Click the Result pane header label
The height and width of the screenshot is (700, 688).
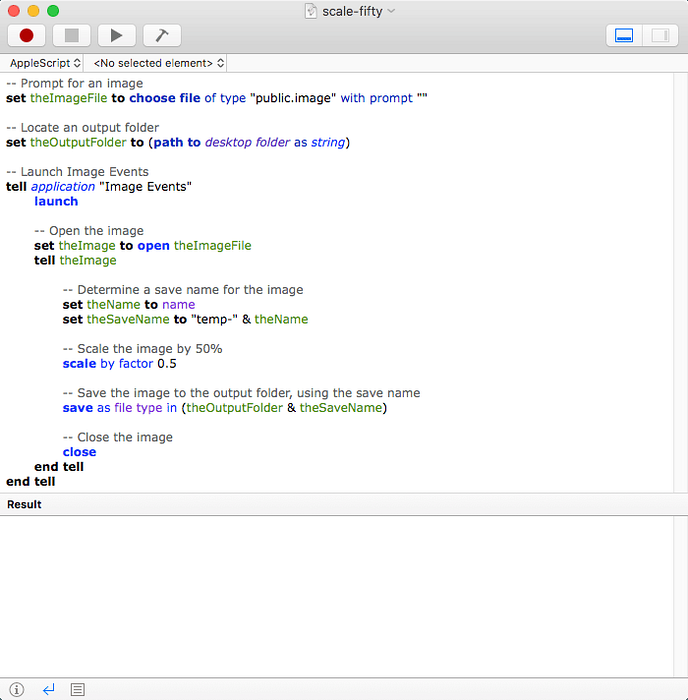25,504
